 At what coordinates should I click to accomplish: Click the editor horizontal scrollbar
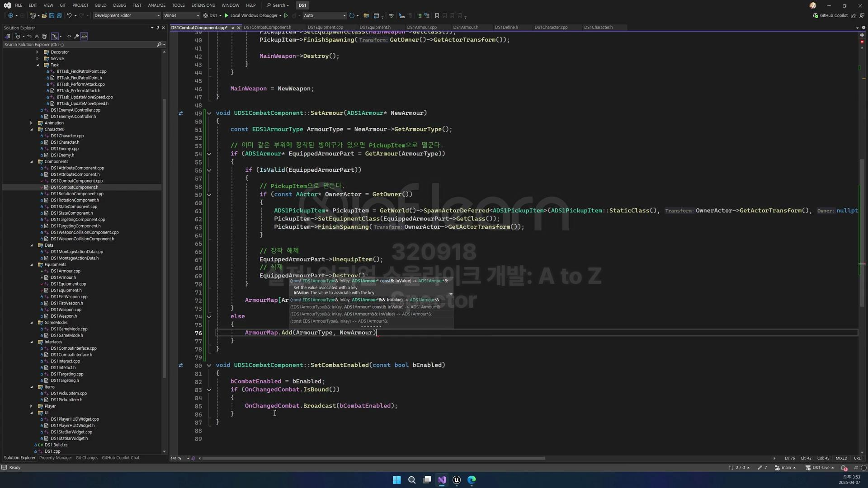373,458
